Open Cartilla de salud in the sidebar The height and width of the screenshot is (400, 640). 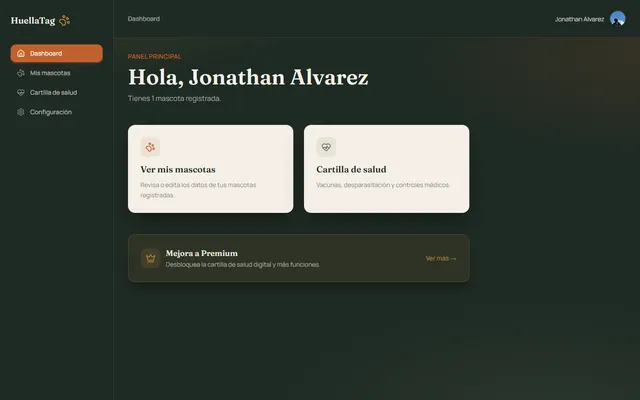(x=53, y=93)
